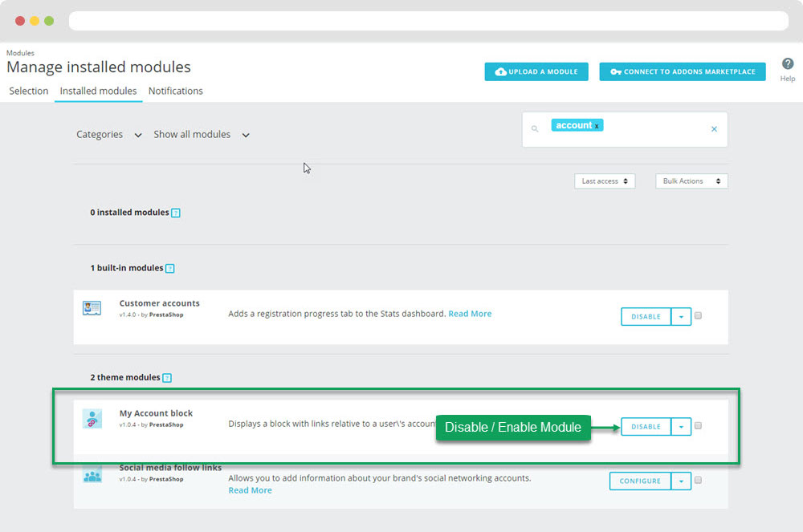The height and width of the screenshot is (532, 803).
Task: Click the Upload a Module button
Action: point(536,71)
